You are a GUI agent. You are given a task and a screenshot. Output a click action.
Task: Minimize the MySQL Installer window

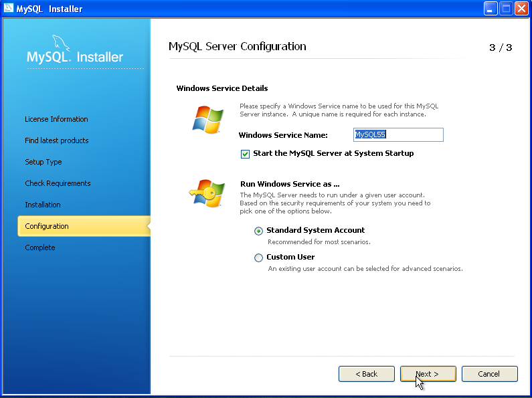pyautogui.click(x=491, y=9)
